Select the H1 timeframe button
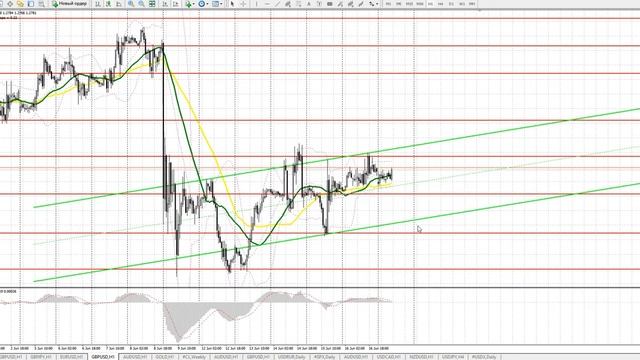The image size is (640, 360). click(x=430, y=4)
